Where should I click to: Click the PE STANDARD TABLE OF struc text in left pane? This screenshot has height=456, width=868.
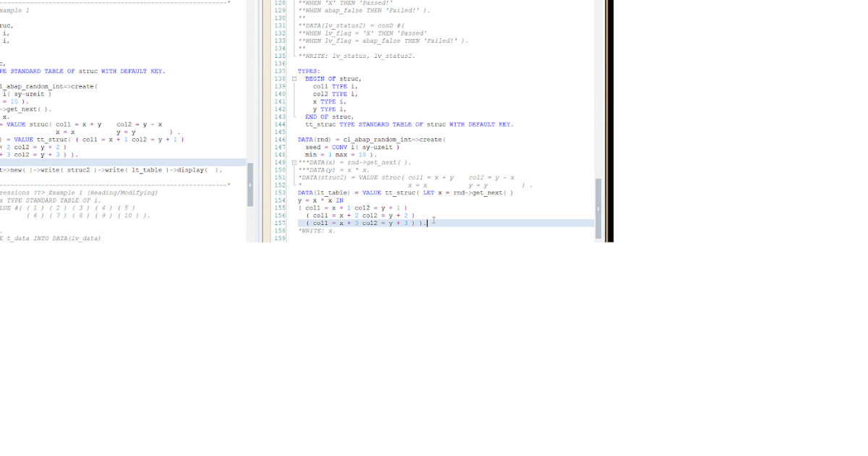coord(72,71)
